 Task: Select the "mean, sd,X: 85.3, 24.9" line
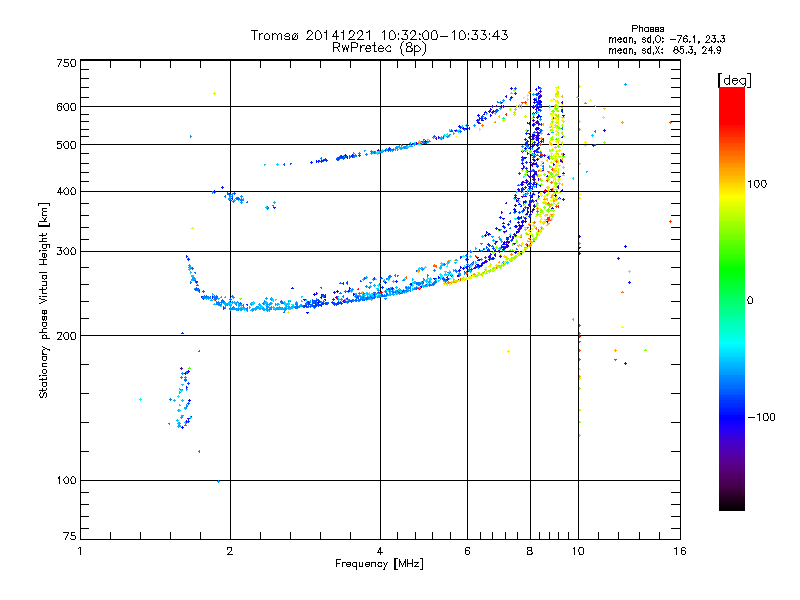pyautogui.click(x=665, y=50)
